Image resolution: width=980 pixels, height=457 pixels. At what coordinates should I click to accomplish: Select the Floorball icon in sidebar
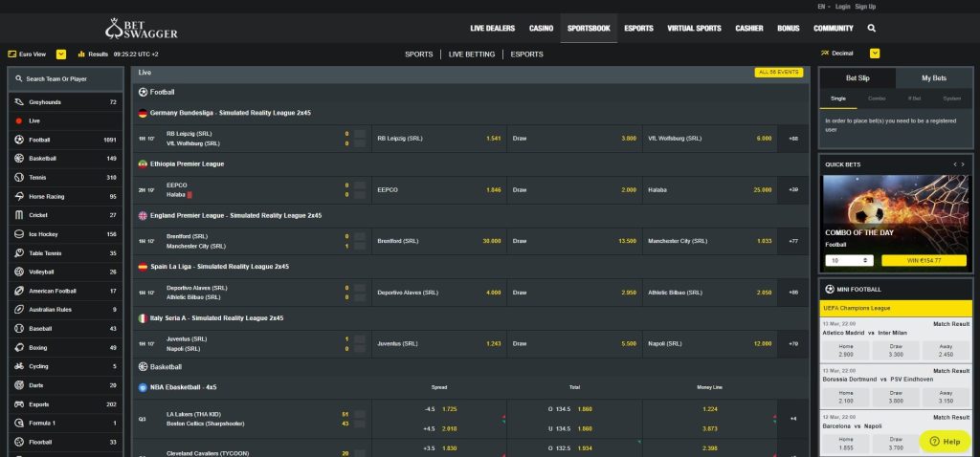pos(19,442)
